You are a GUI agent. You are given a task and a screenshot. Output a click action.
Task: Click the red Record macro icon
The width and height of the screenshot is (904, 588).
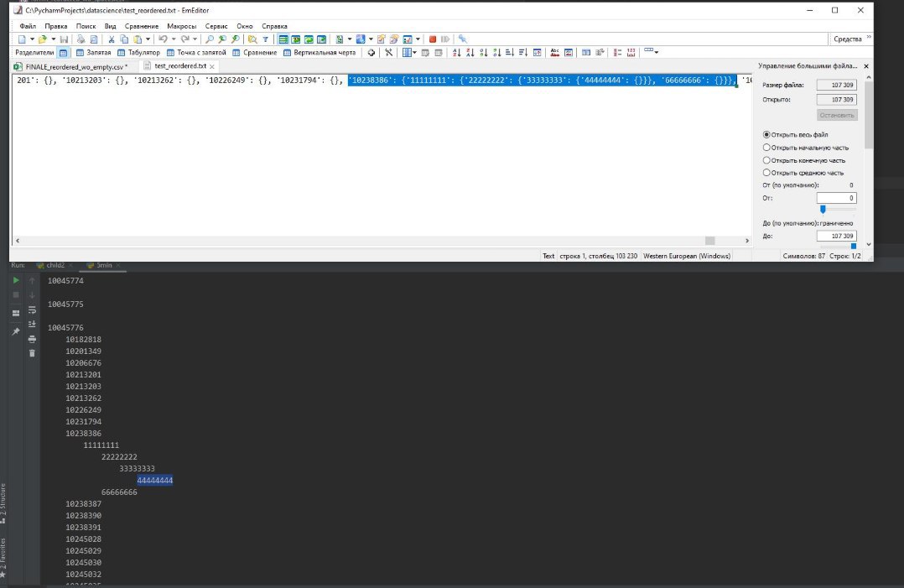pos(433,39)
